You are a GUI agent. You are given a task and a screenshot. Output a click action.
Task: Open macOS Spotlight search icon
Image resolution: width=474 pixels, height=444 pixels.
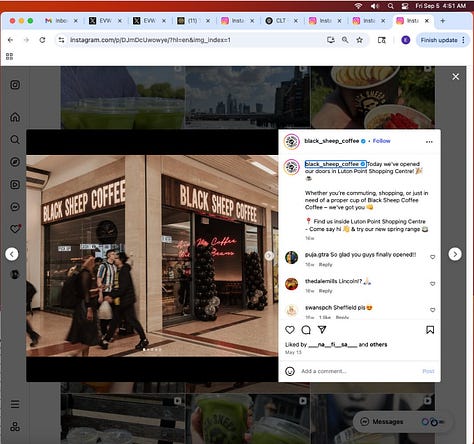[x=390, y=6]
